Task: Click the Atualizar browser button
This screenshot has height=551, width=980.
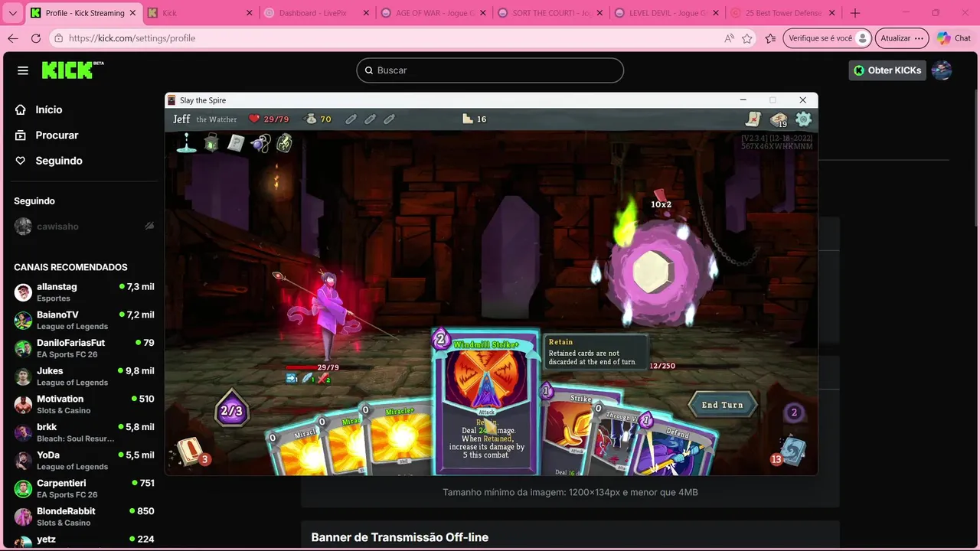Action: (x=902, y=38)
